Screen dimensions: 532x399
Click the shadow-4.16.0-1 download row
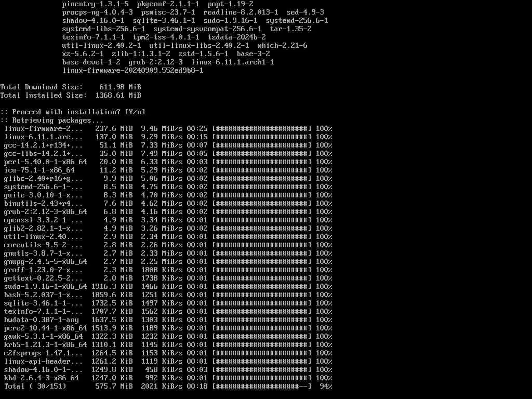click(168, 370)
